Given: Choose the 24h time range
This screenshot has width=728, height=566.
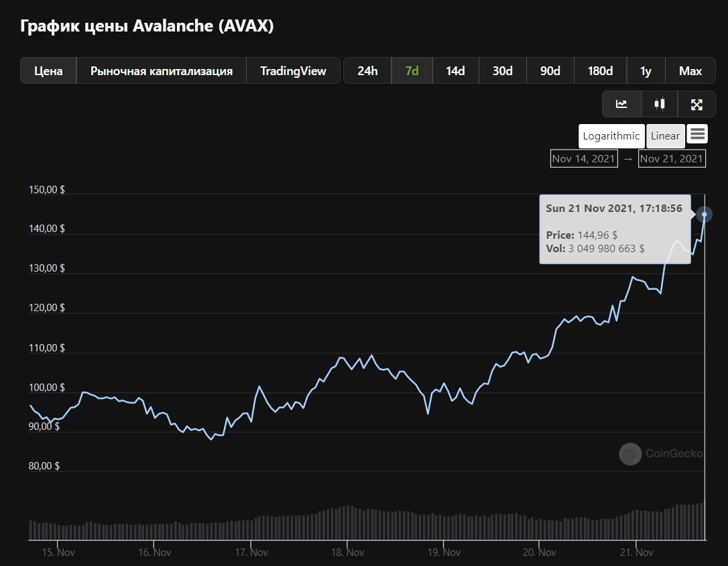Looking at the screenshot, I should click(367, 71).
